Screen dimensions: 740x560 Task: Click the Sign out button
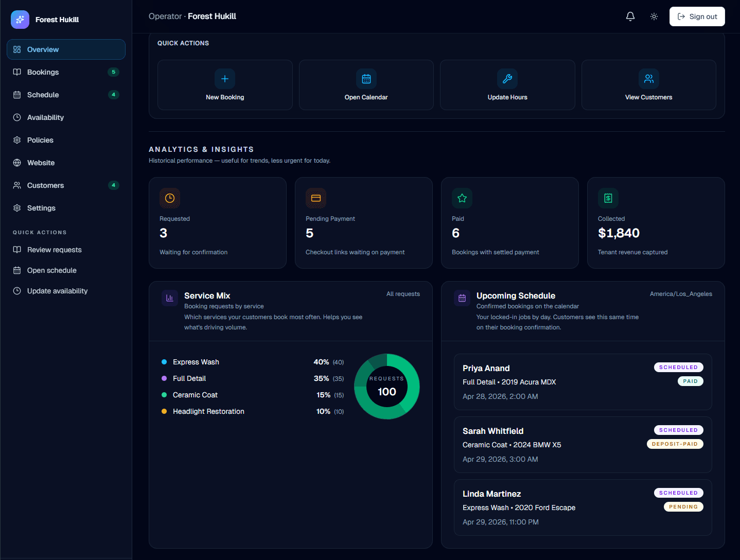coord(697,16)
